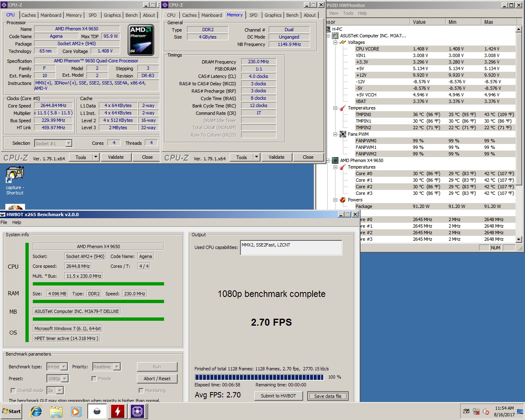Collapse the Powers tree node
Screen dimensions: 525x420
(x=335, y=200)
